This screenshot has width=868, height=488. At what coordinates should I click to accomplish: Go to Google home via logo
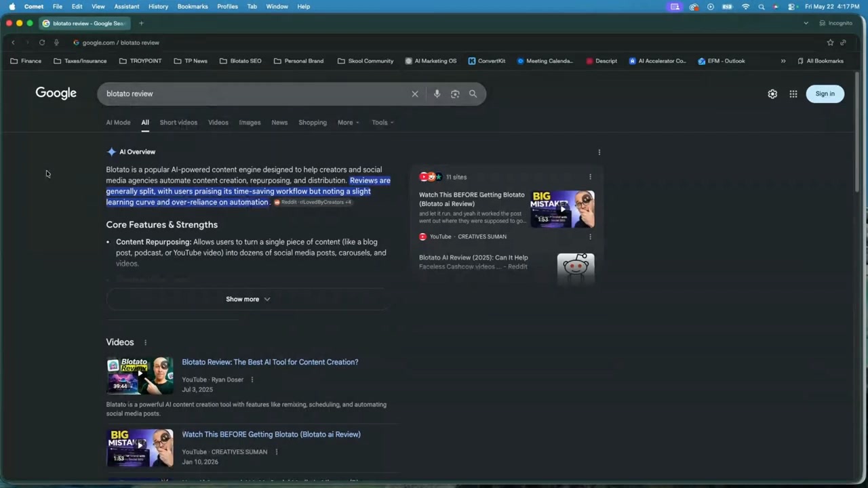[x=56, y=94]
